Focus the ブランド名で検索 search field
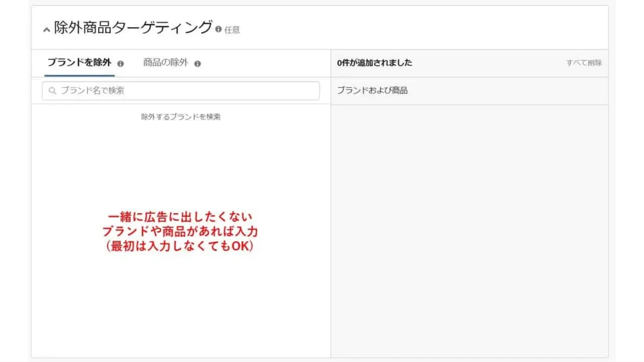This screenshot has height=362, width=644. coord(180,90)
